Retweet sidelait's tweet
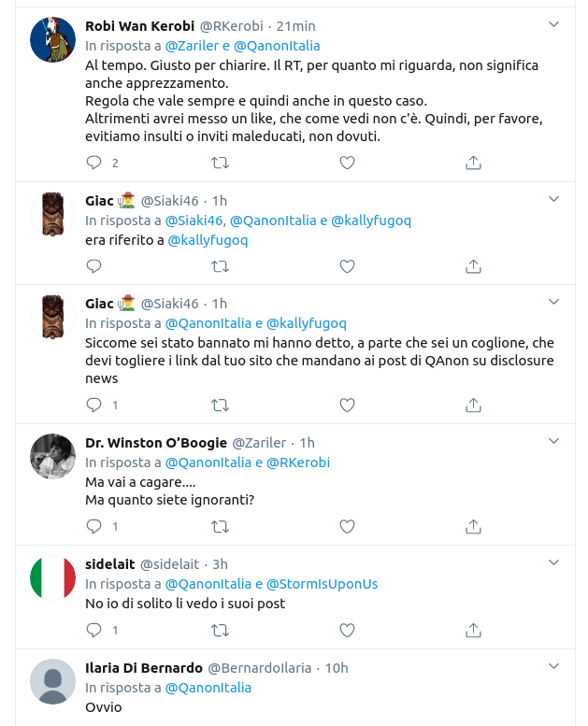588x726 pixels. point(220,630)
